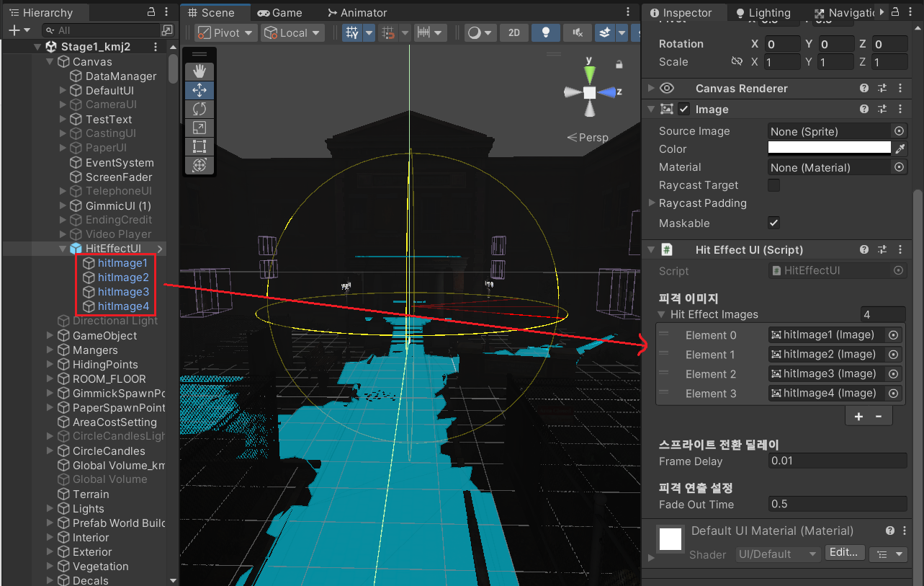This screenshot has width=924, height=586.
Task: Add an element with the plus button
Action: [858, 417]
